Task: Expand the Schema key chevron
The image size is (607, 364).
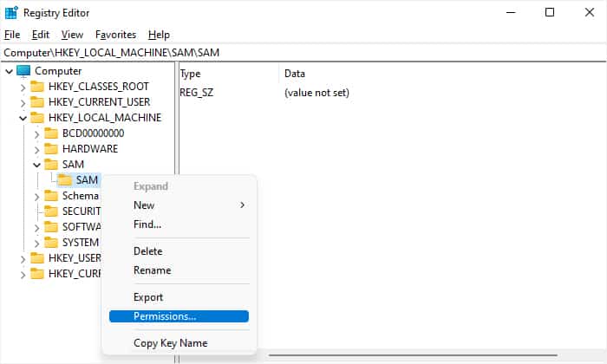Action: point(36,197)
